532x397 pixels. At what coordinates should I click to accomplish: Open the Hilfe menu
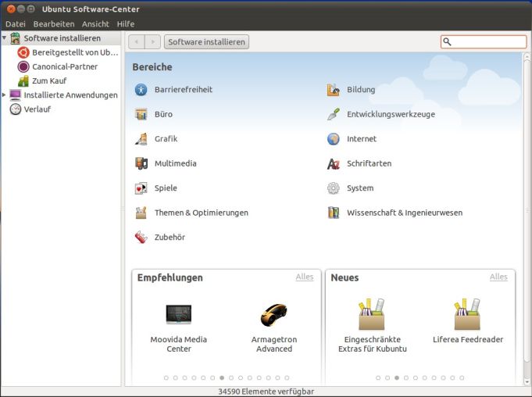tap(126, 24)
